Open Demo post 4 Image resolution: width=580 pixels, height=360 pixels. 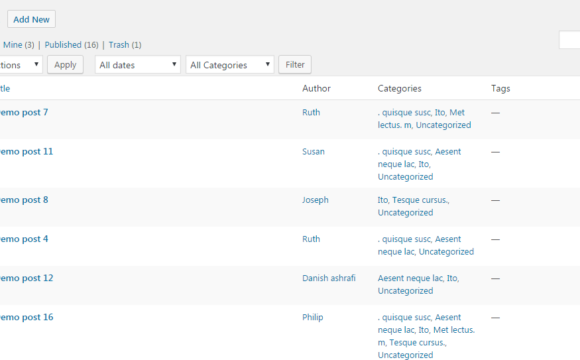click(x=24, y=239)
